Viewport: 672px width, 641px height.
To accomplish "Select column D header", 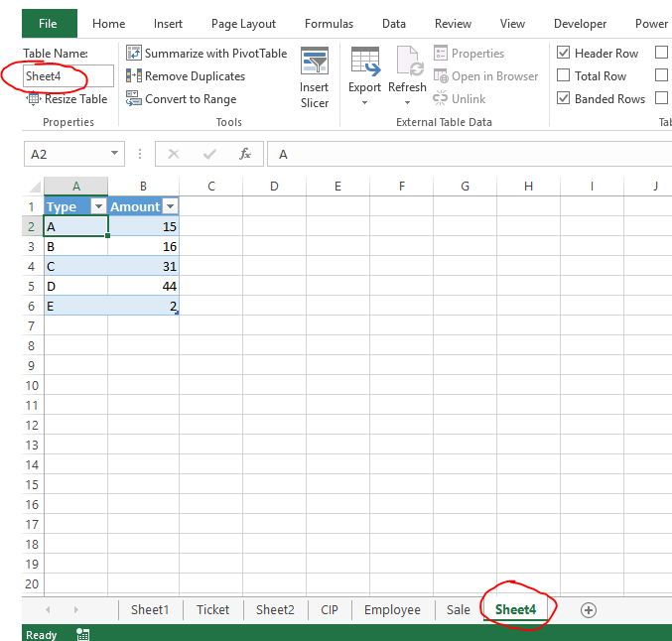I will (274, 187).
